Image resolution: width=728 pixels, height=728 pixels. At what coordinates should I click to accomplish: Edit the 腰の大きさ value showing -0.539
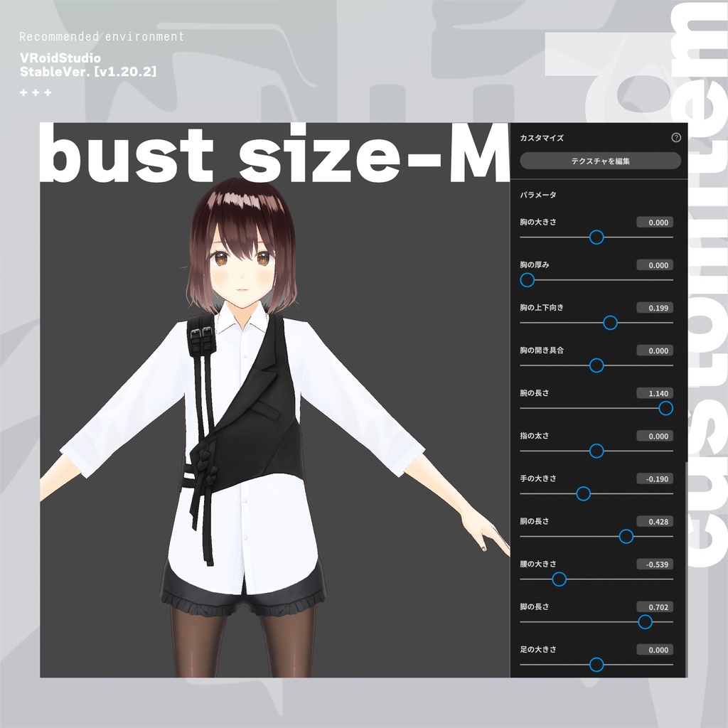click(x=653, y=564)
